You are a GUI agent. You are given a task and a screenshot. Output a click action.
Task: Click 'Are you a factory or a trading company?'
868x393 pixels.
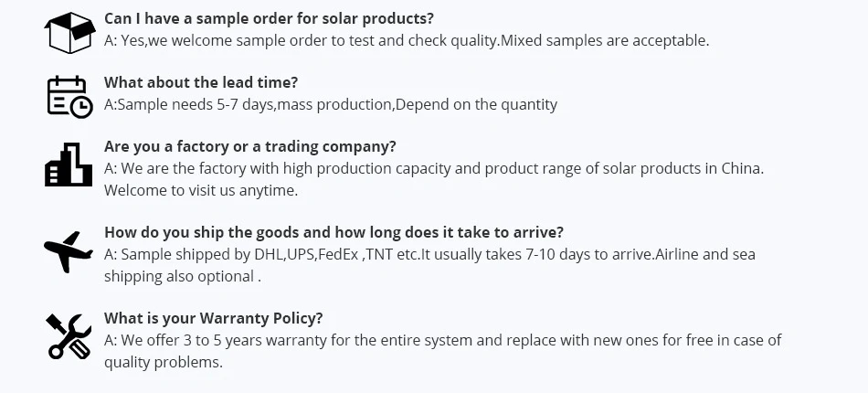[249, 146]
